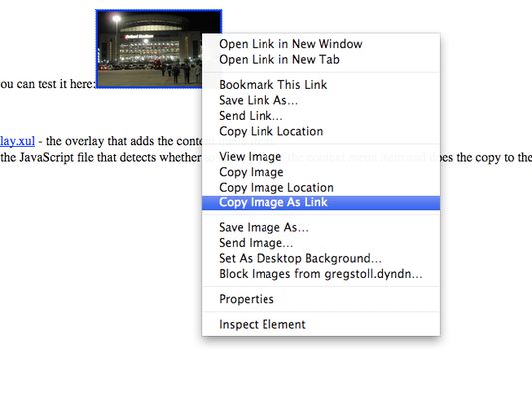Open the lay.xul hyperlink
This screenshot has width=532, height=393.
point(17,141)
